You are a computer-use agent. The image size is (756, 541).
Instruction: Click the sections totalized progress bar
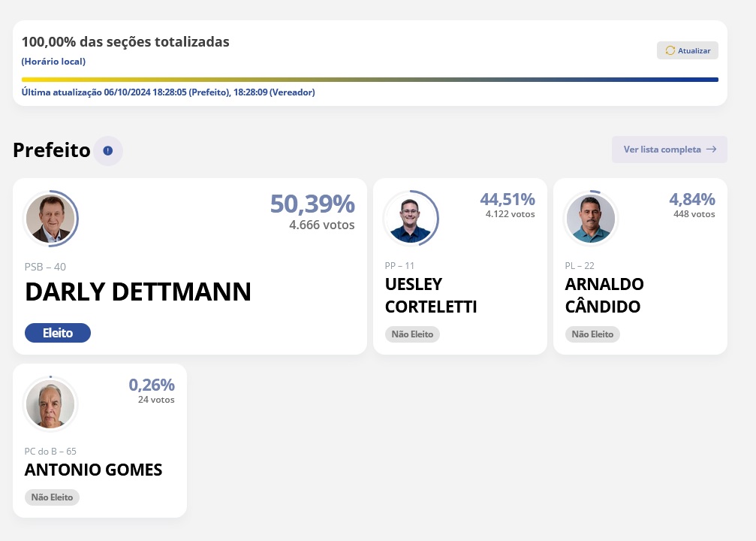[369, 79]
